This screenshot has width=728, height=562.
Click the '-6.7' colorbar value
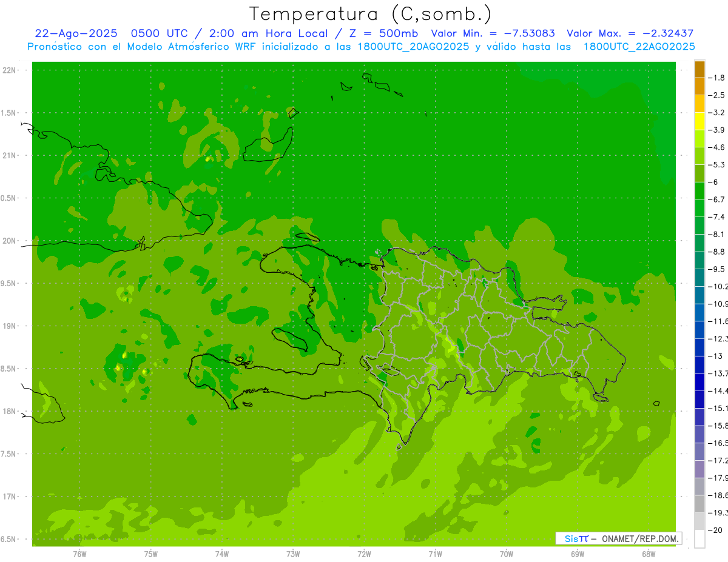[716, 199]
